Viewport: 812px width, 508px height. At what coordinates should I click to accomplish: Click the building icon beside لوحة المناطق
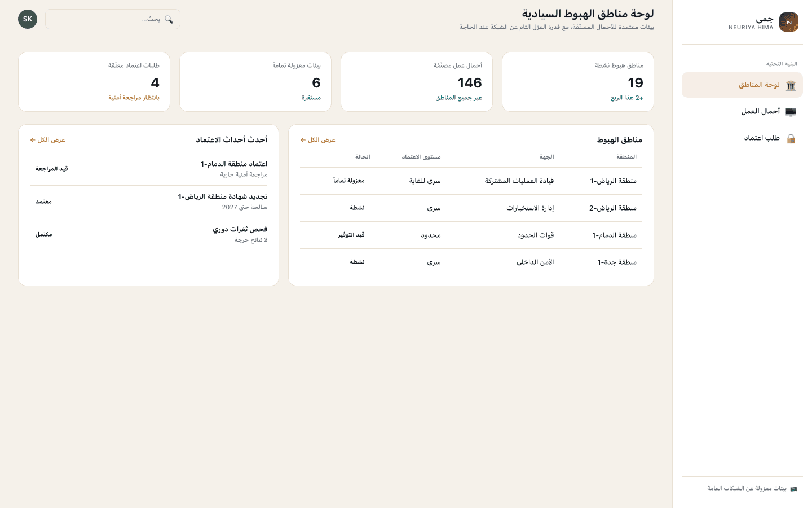tap(791, 85)
